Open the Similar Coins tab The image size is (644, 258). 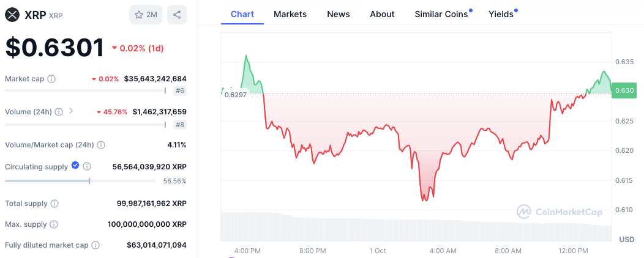tap(441, 14)
